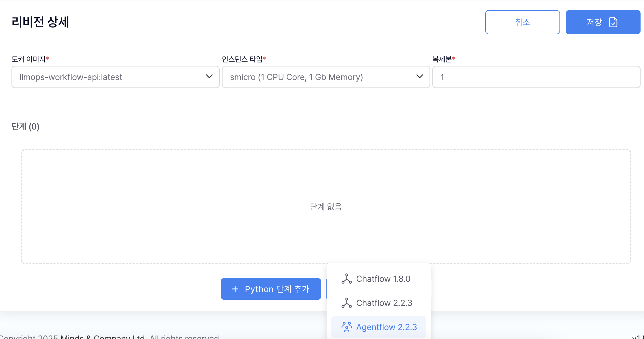Click the 리비전 상세 page title
The height and width of the screenshot is (339, 644).
[x=40, y=22]
